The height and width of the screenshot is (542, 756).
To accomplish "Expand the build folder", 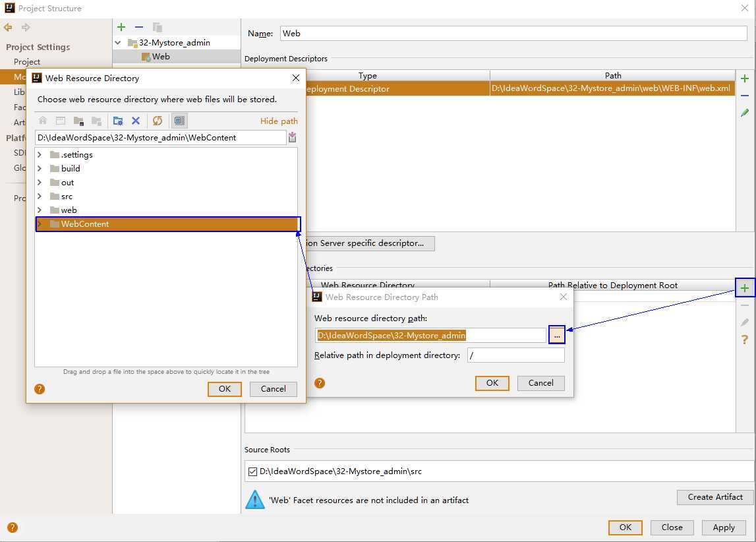I will click(x=40, y=168).
